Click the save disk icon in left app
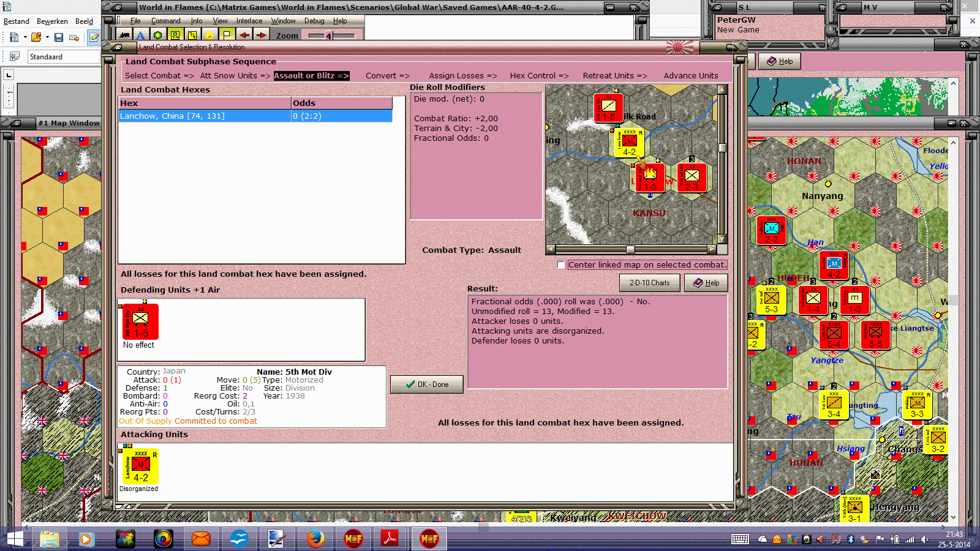This screenshot has width=980, height=551. coord(59,37)
